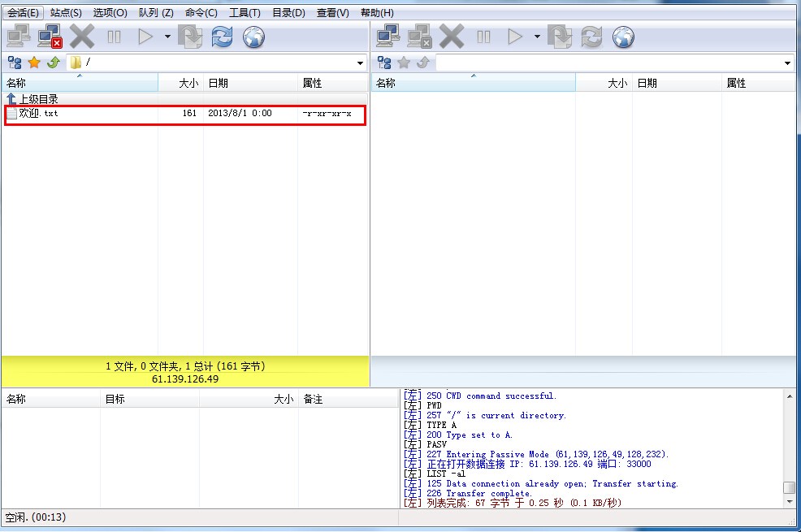Screen dimensions: 801x532
Task: Click the green up-directory arrow in left pane
Action: click(53, 63)
